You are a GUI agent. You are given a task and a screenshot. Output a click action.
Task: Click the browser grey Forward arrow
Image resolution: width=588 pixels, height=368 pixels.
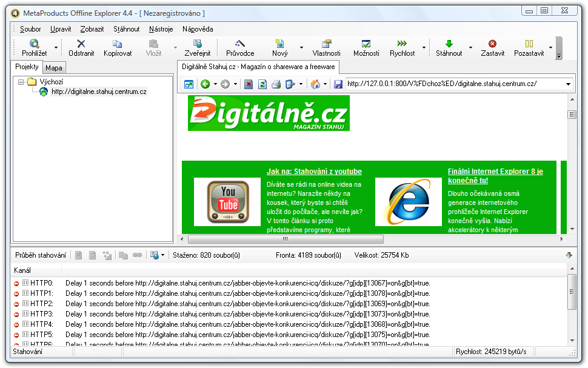coord(225,84)
